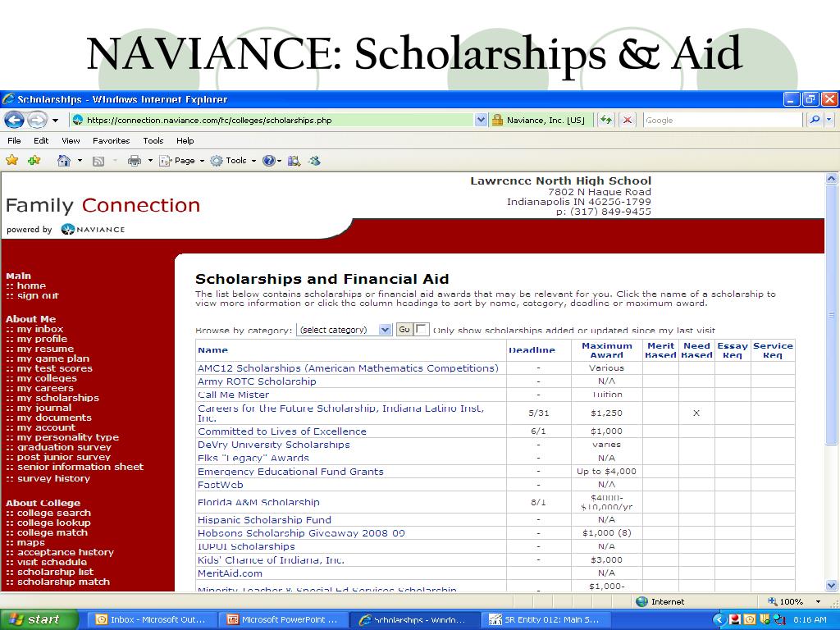Click the browser Forward arrow button

pos(36,120)
